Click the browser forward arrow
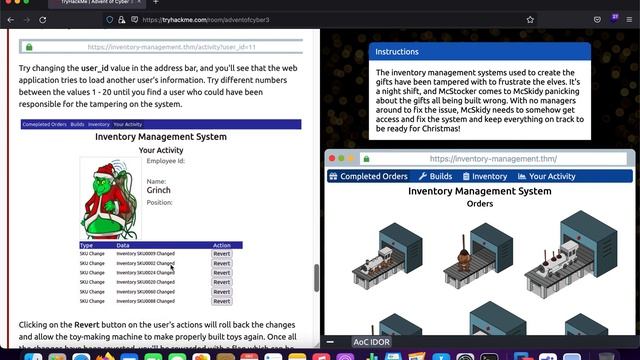 (x=27, y=20)
